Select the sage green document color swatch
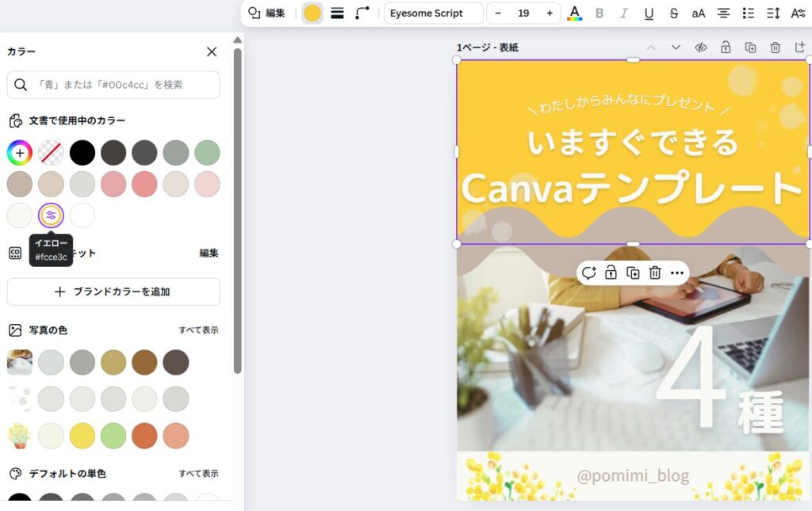Viewport: 812px width, 511px height. (x=207, y=153)
